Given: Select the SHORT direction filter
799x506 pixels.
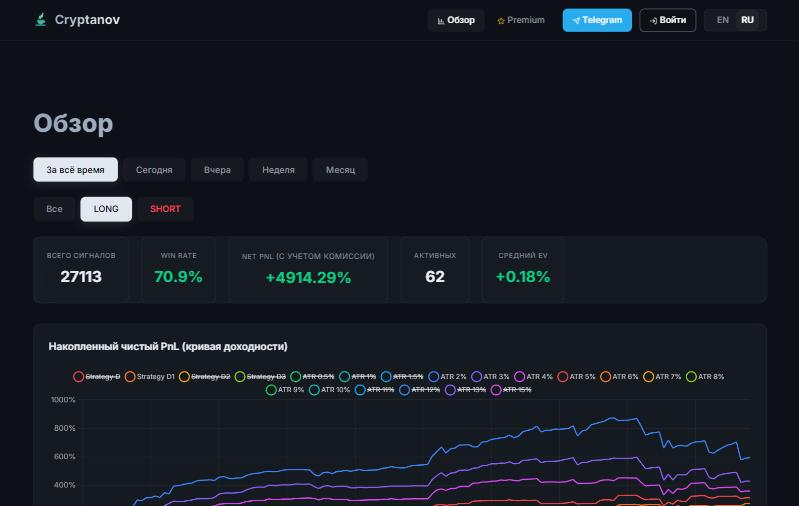Looking at the screenshot, I should coord(165,209).
